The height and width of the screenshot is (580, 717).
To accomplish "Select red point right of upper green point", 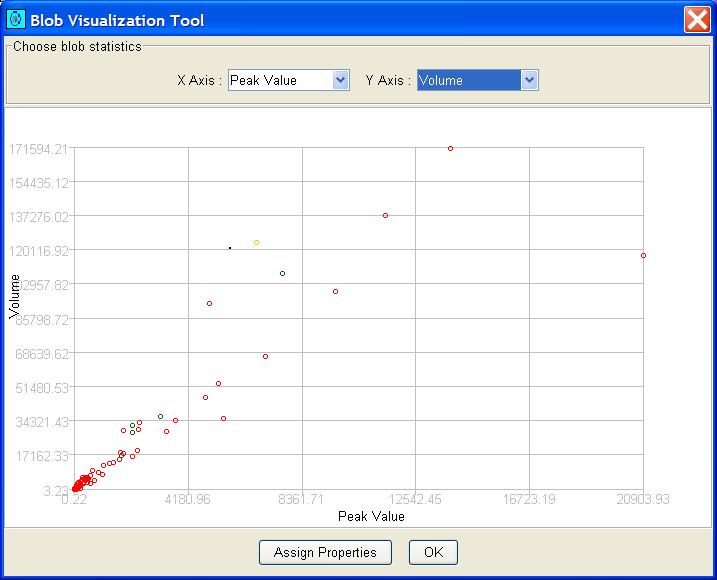I will click(x=335, y=291).
